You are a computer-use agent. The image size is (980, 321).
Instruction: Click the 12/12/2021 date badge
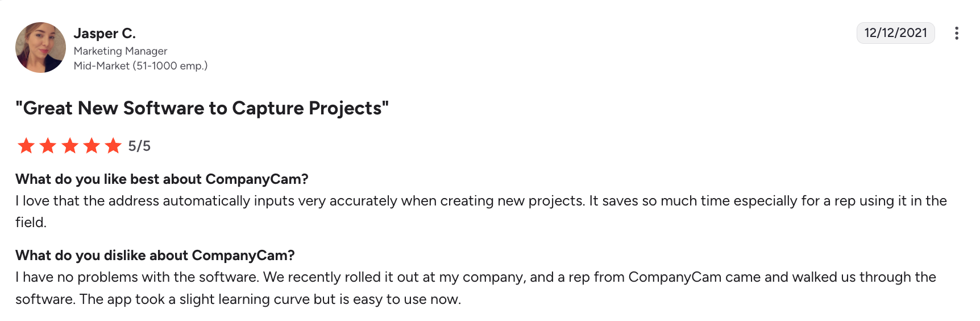coord(895,33)
